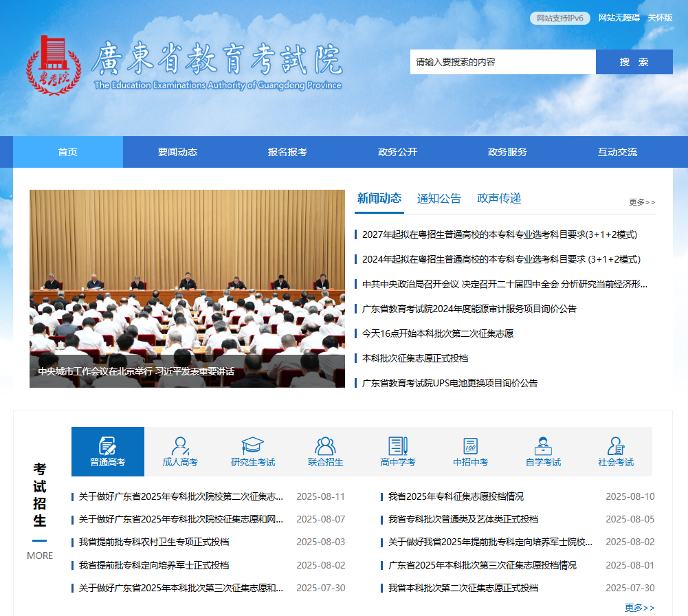The height and width of the screenshot is (616, 688).
Task: Open the 本科批次征集志愿正式投档 news link
Action: pyautogui.click(x=414, y=358)
